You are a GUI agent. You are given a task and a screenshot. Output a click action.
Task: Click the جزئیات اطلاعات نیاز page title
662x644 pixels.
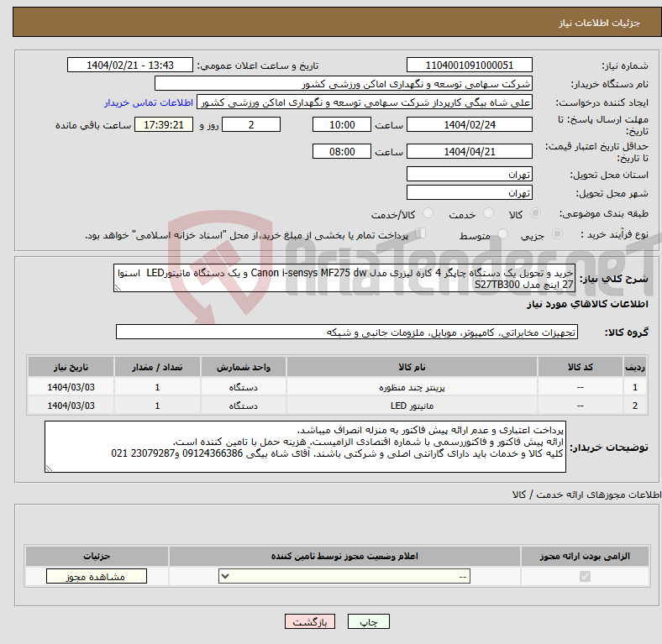tap(600, 23)
